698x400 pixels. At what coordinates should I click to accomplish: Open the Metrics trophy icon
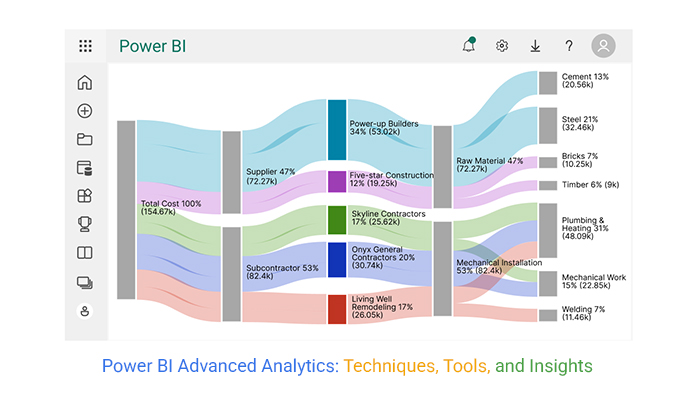click(x=85, y=224)
